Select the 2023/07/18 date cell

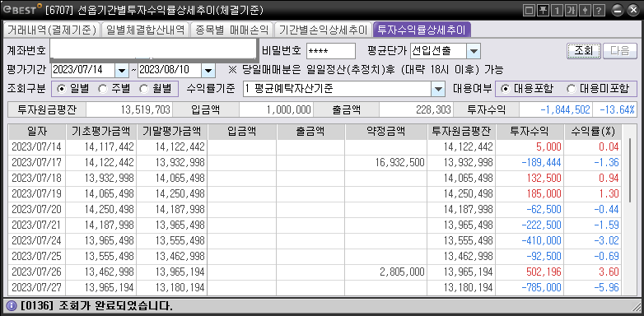coord(36,179)
